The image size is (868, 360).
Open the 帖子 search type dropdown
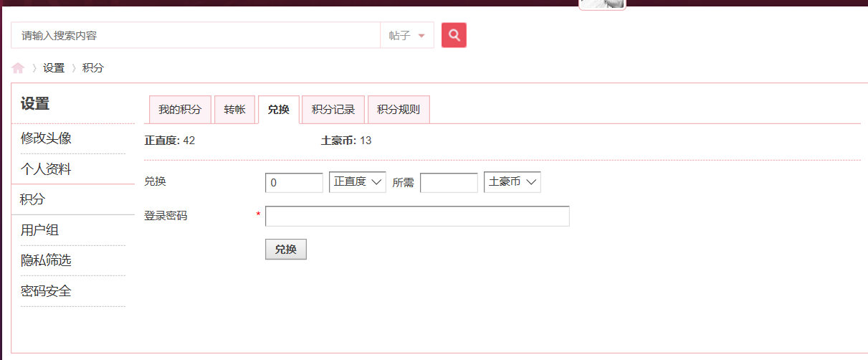[407, 35]
